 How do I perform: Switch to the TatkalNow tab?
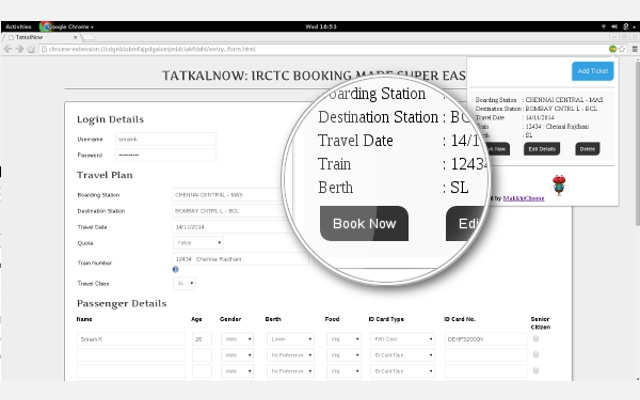click(x=41, y=37)
